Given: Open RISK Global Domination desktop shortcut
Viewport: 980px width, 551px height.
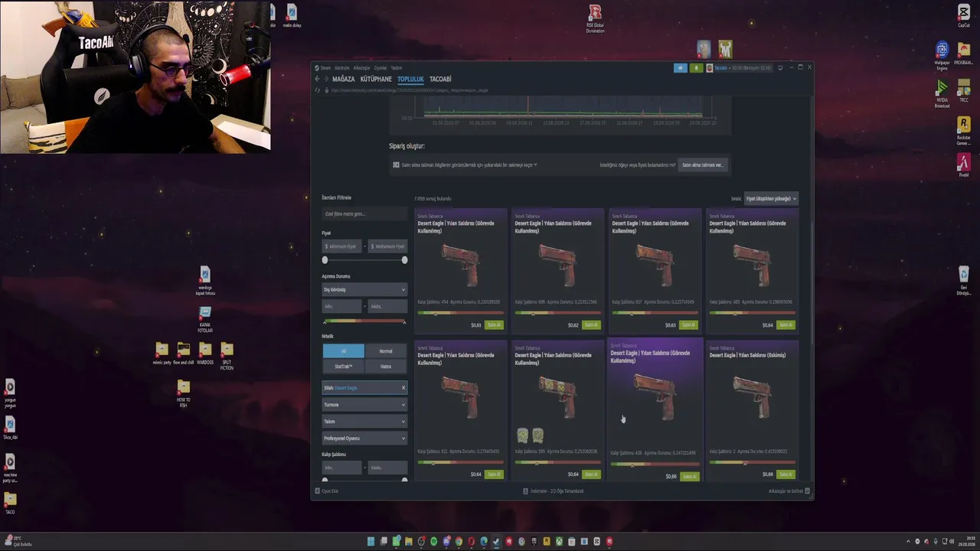Looking at the screenshot, I should click(x=595, y=18).
